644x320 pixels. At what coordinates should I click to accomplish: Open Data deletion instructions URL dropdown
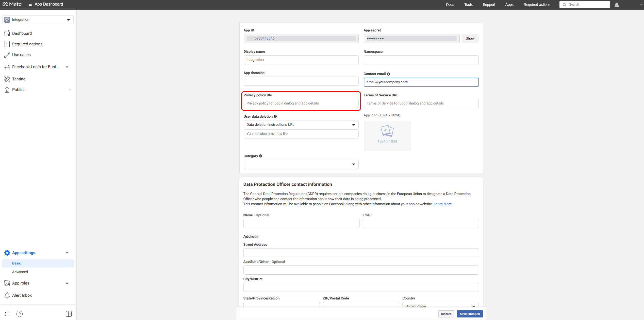point(301,125)
